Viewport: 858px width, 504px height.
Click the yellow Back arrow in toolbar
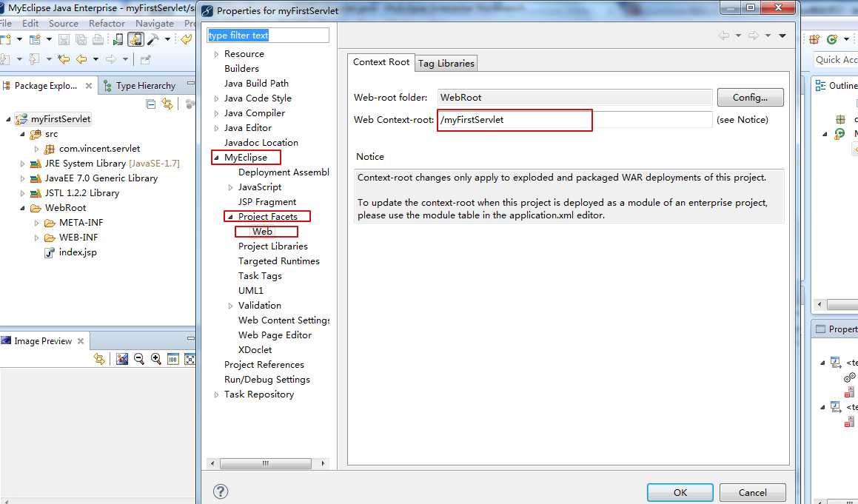click(81, 59)
